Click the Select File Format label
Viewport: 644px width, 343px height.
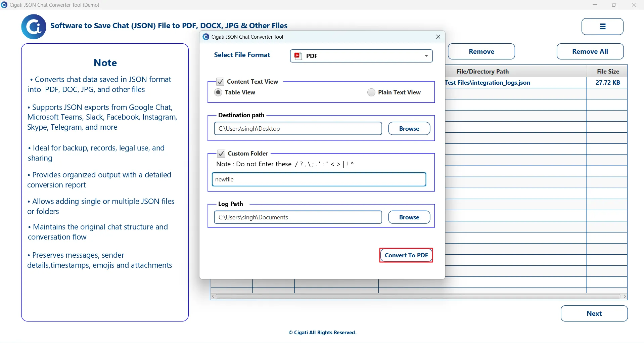(x=242, y=55)
